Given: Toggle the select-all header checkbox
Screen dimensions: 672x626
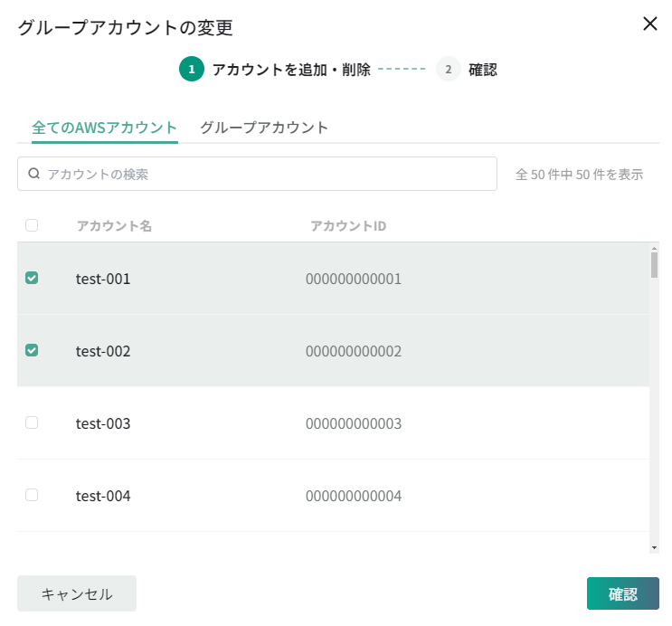Looking at the screenshot, I should 32,225.
